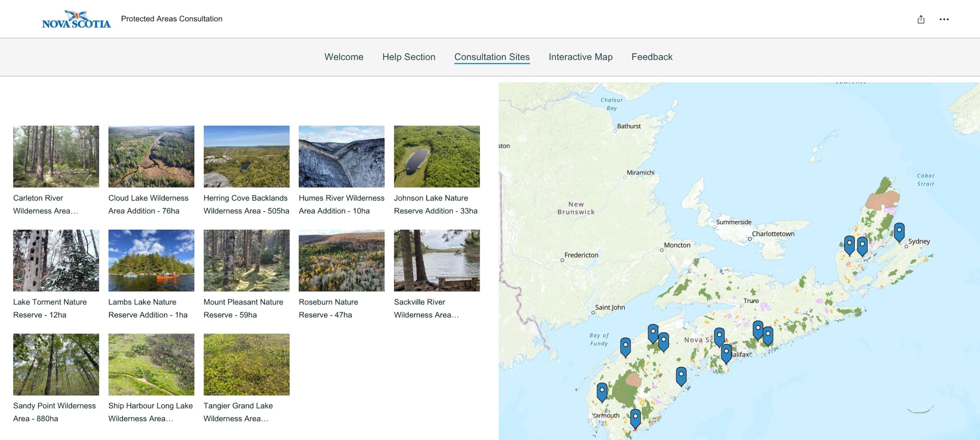Click 'Roseburn Nature Reserve - 47ha' caption
This screenshot has width=980, height=440.
[328, 308]
